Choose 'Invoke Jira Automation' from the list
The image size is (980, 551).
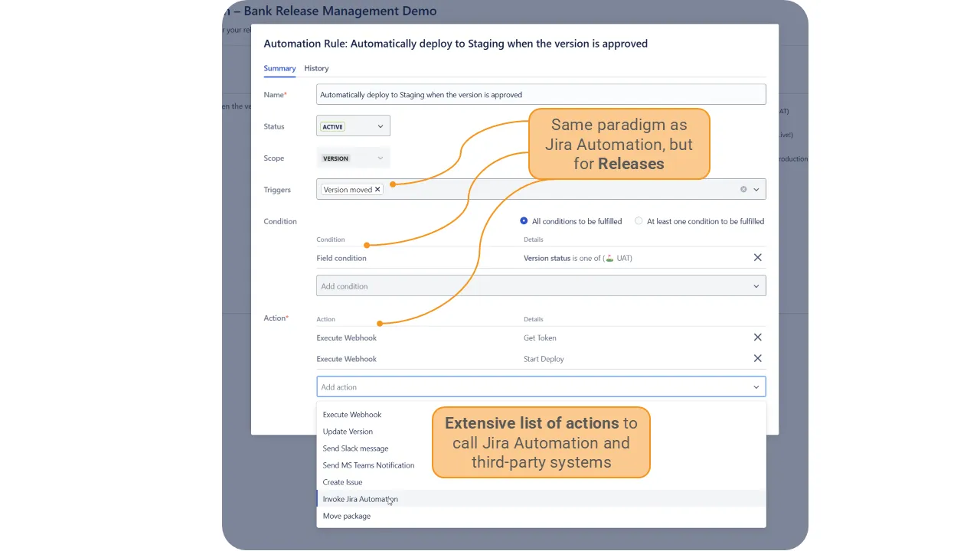point(360,498)
